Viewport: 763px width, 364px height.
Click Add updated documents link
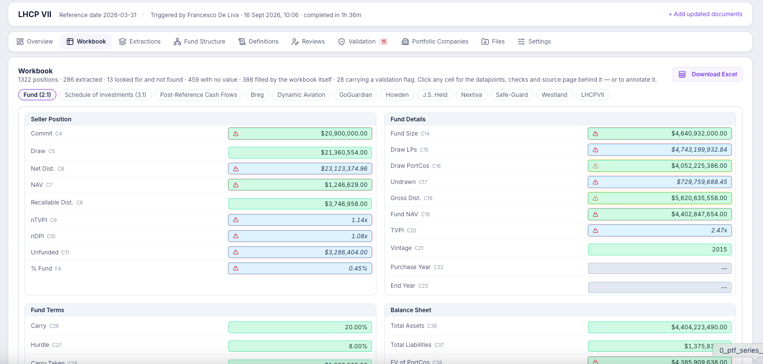click(705, 14)
